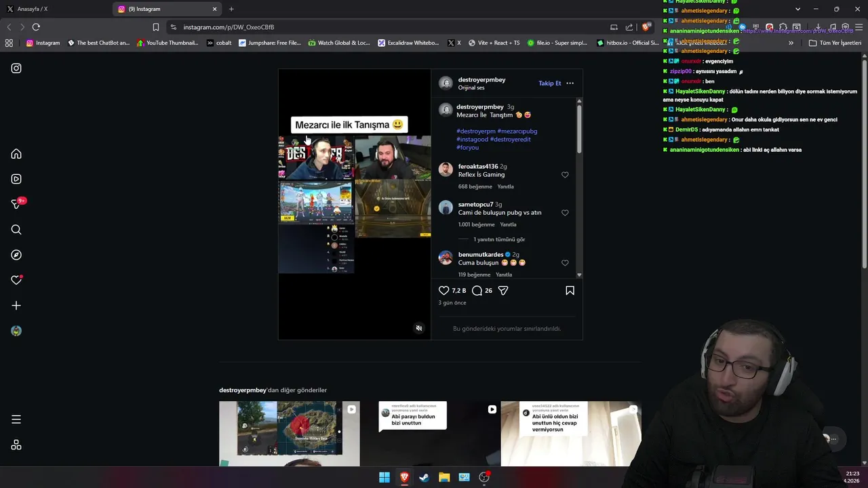Show more bookmarks with double chevron
Viewport: 868px width, 488px height.
click(791, 43)
